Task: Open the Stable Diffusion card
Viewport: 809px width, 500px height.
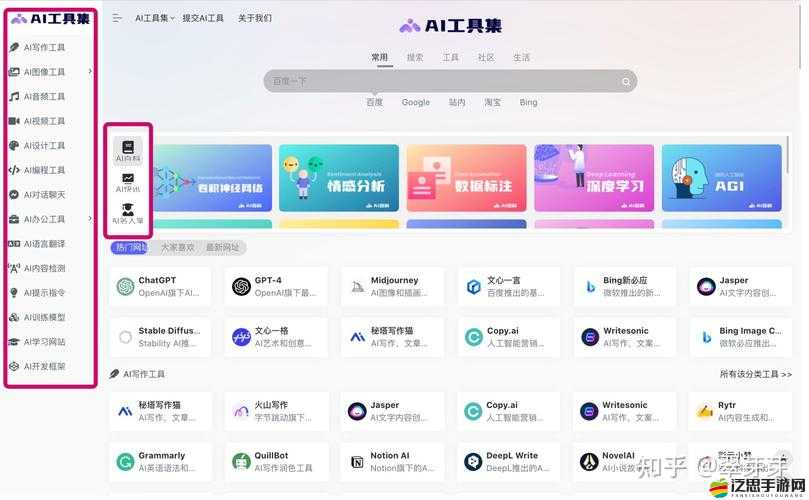Action: coord(160,337)
